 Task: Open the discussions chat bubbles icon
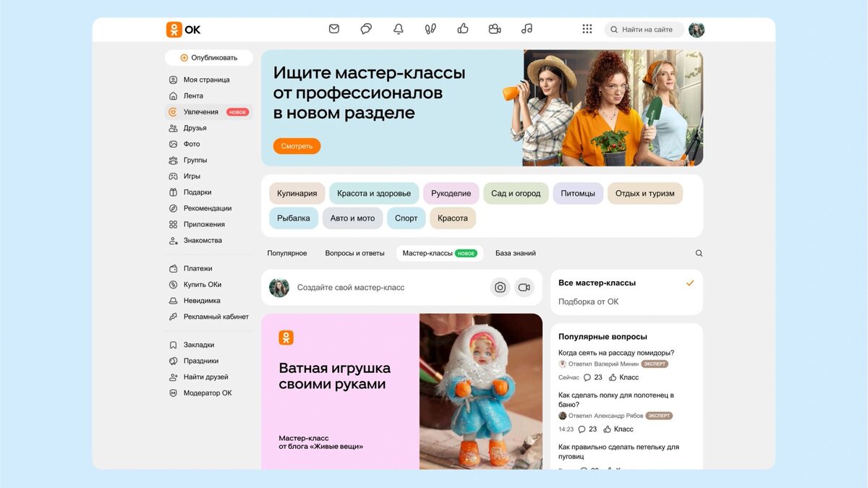pyautogui.click(x=366, y=29)
